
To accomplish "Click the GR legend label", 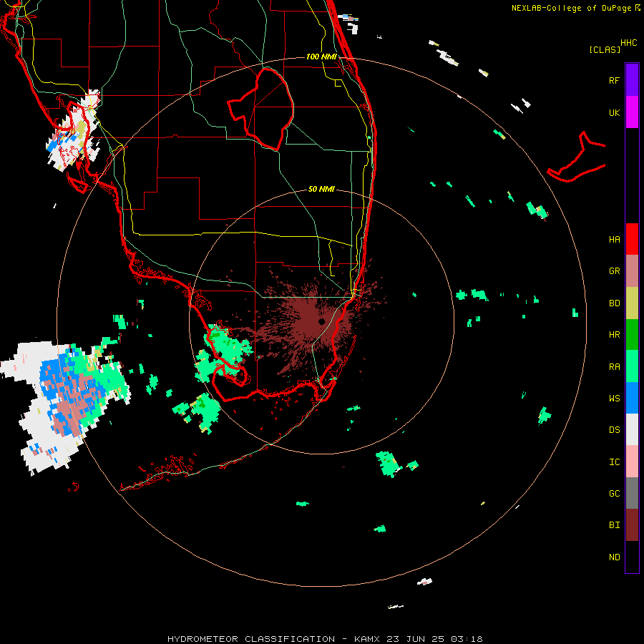I will coord(614,271).
